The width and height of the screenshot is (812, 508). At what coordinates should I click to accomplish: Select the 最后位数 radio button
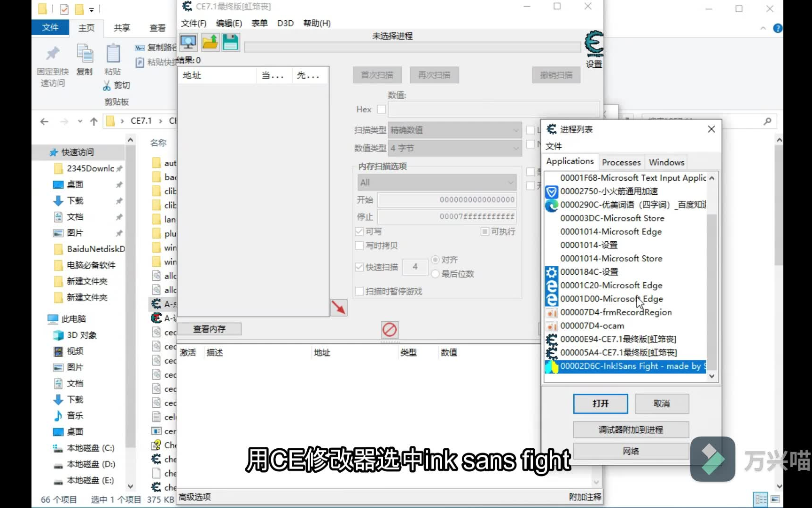point(435,274)
